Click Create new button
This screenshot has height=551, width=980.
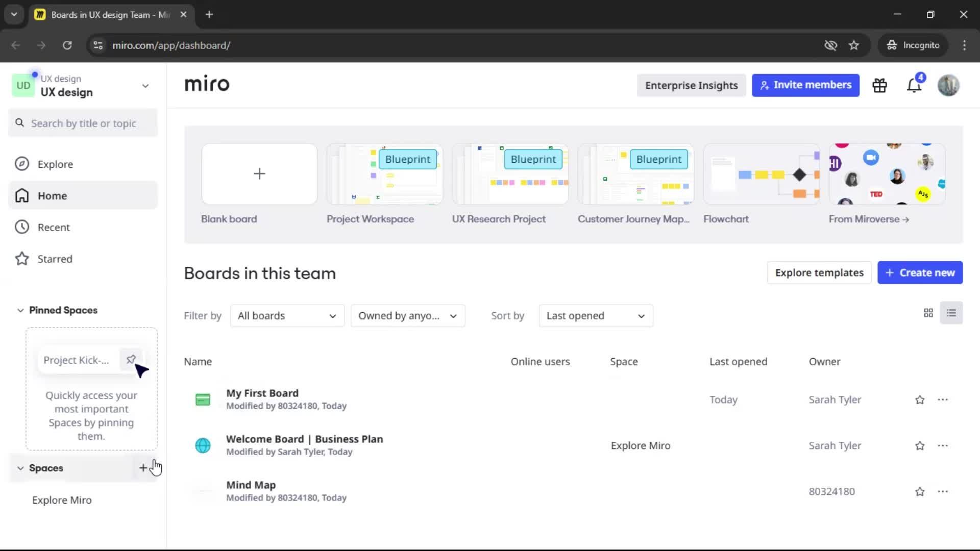point(920,273)
